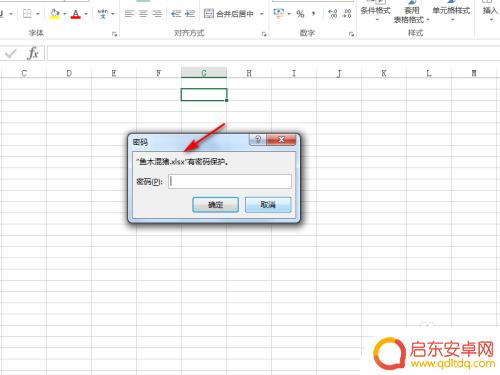
Task: Increase decimal places
Action: coord(333,14)
